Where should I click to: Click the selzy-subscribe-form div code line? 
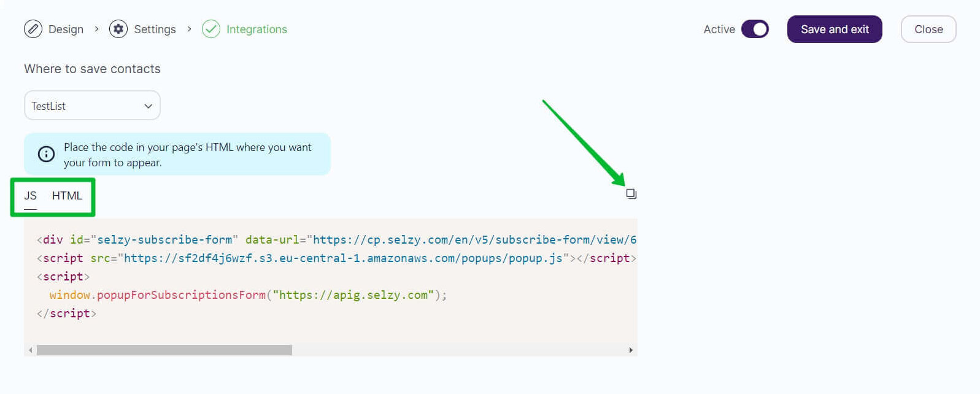point(336,240)
